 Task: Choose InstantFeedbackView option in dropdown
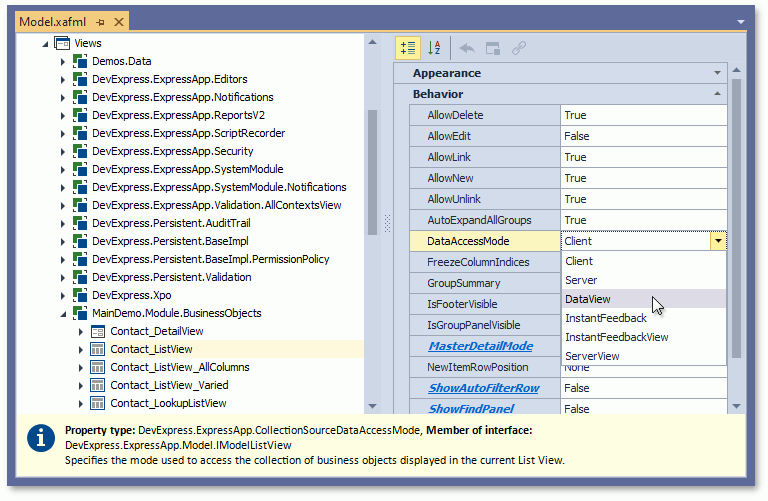click(x=616, y=337)
